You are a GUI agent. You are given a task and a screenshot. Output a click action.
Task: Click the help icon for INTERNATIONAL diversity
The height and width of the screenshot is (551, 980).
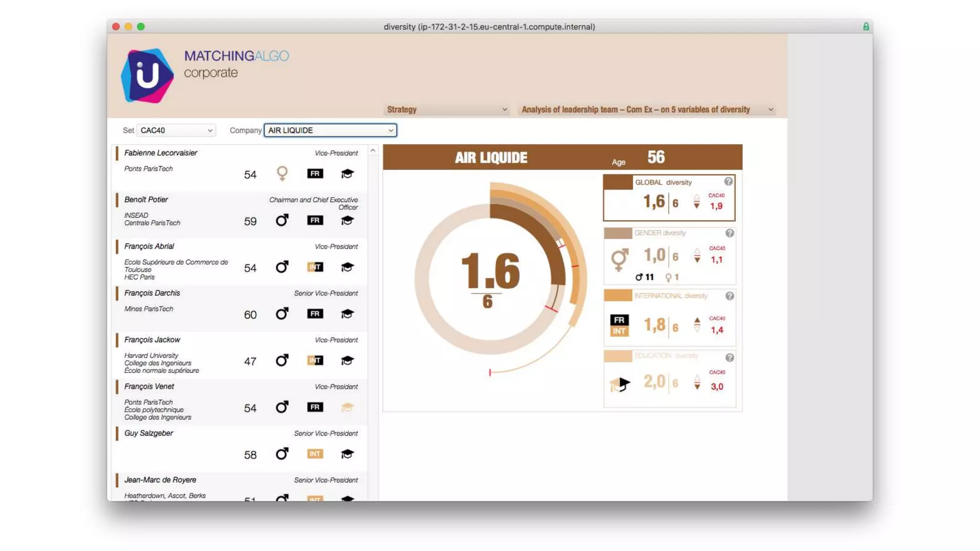tap(729, 296)
